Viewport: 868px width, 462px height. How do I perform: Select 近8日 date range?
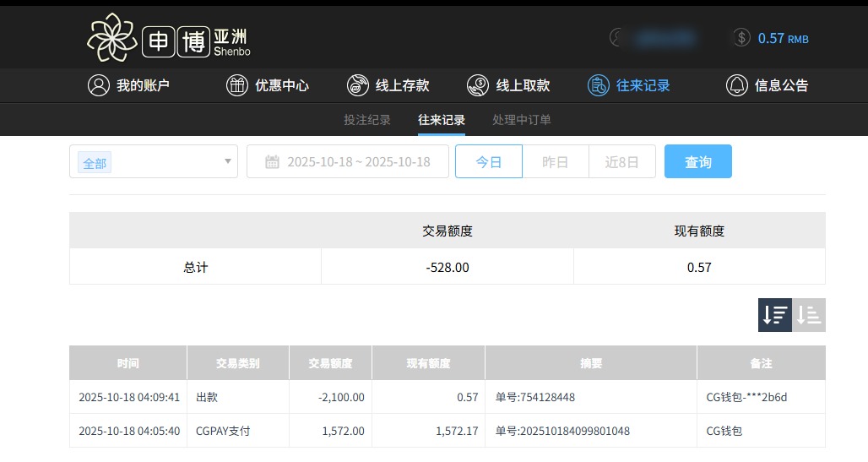622,161
